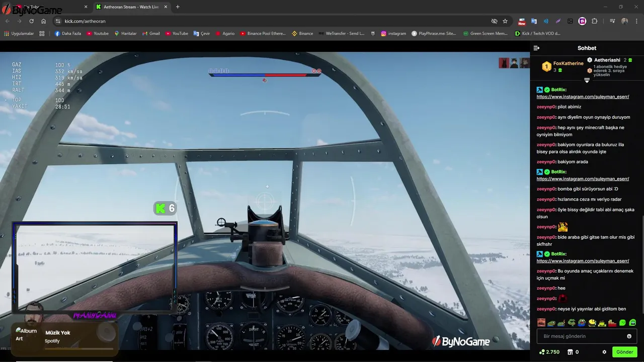Open the red 'New' extension icon

click(522, 21)
